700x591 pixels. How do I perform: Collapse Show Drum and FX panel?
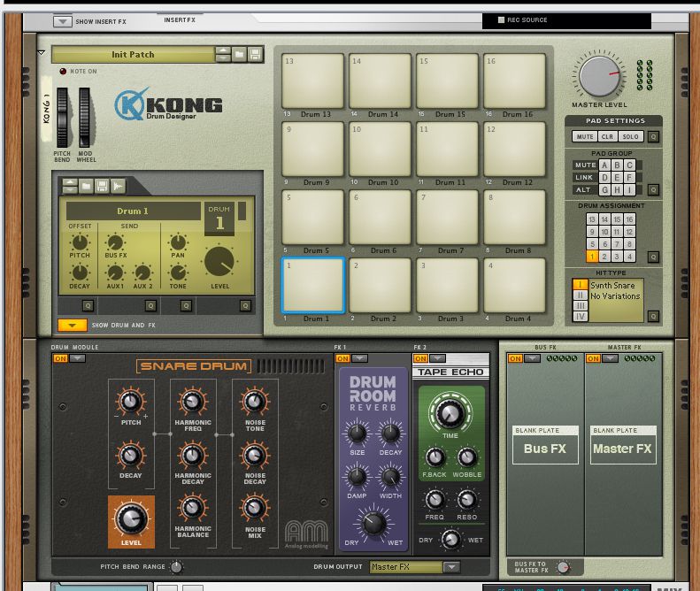(73, 325)
